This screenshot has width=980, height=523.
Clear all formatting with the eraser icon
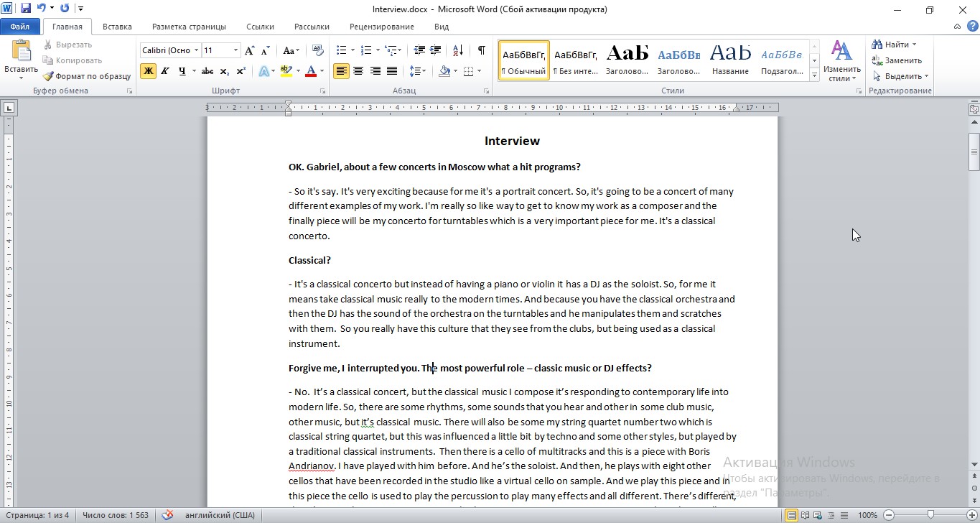tap(318, 50)
